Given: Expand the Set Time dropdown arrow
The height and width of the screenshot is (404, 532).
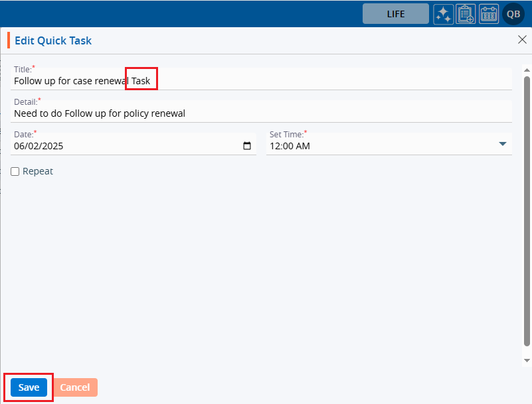Looking at the screenshot, I should pos(502,144).
